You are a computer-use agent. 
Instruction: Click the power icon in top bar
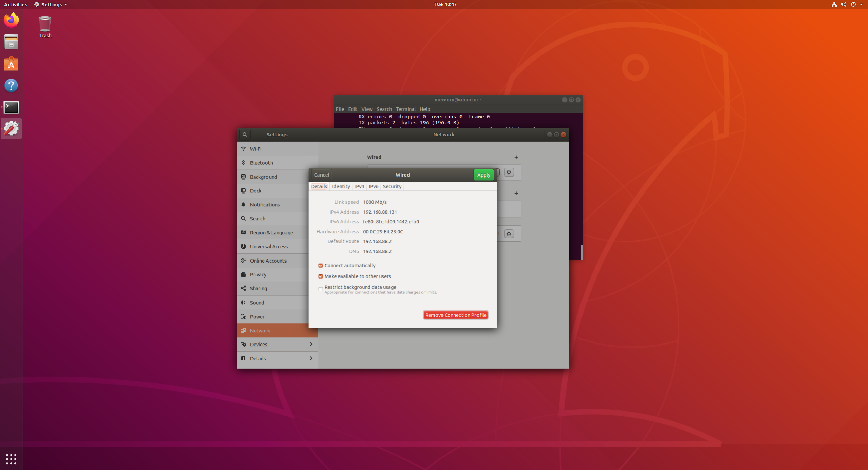click(x=853, y=4)
